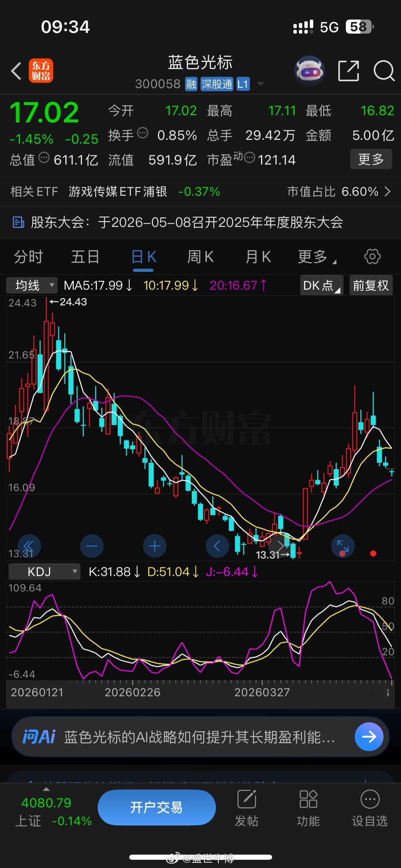Submit AI question with arrow button
Viewport: 401px width, 868px height.
pyautogui.click(x=369, y=736)
